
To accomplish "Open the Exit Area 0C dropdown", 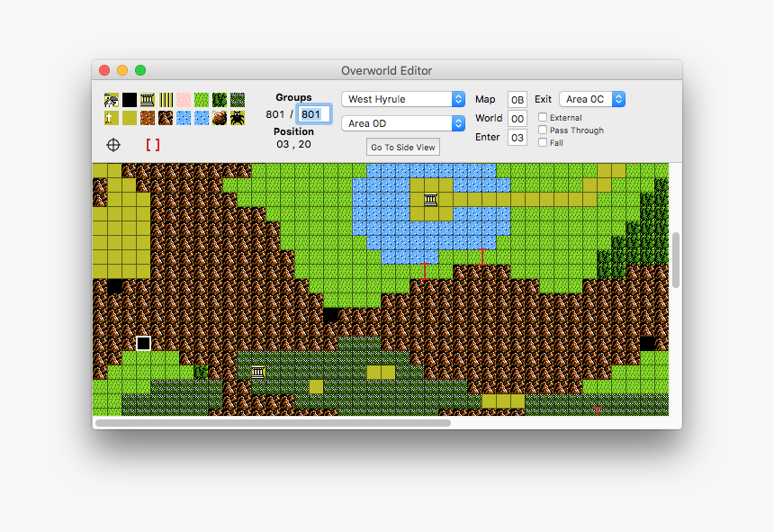I will pyautogui.click(x=592, y=99).
